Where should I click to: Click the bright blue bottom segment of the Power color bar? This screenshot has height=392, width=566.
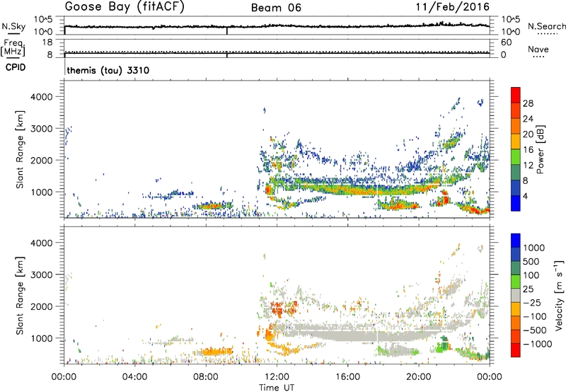click(x=516, y=204)
